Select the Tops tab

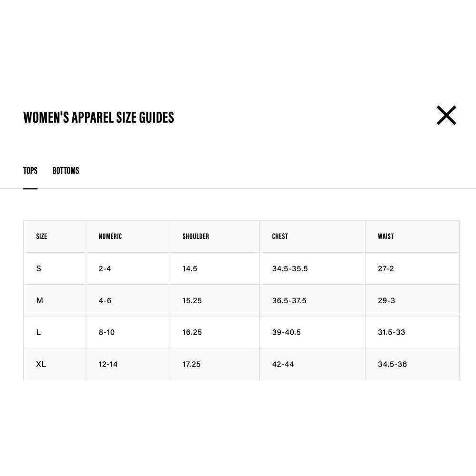(30, 170)
